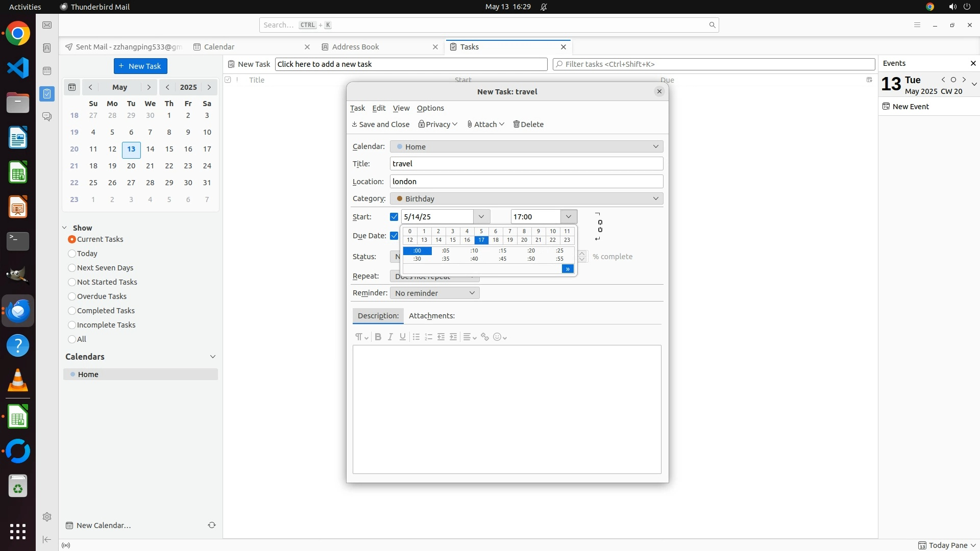The height and width of the screenshot is (551, 980).
Task: Click the Title input field
Action: tap(526, 164)
